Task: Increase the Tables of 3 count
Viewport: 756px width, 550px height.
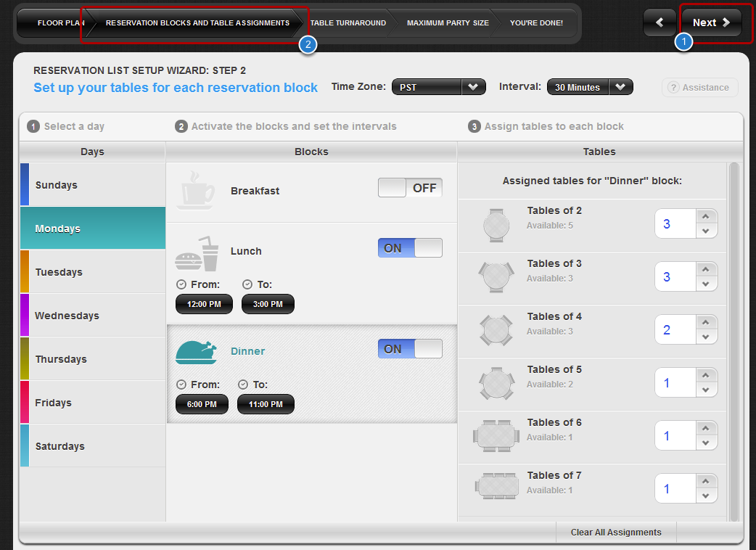Action: 706,269
